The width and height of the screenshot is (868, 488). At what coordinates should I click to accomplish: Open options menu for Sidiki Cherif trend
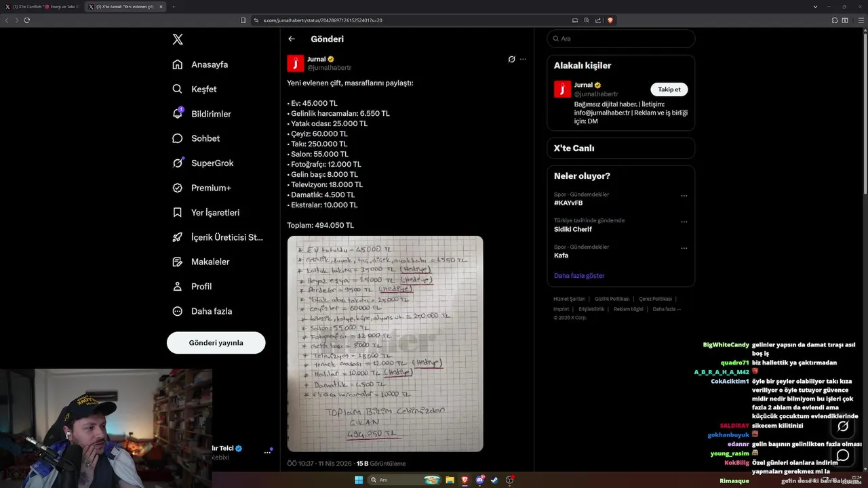click(684, 222)
